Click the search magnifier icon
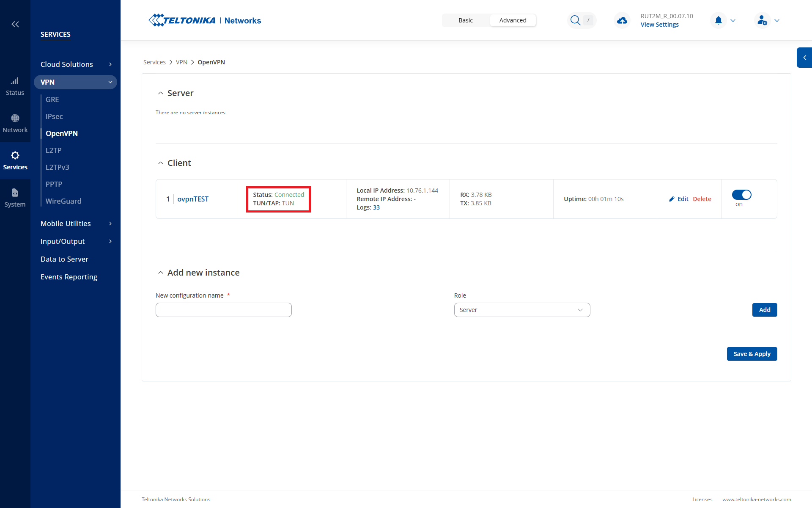812x508 pixels. tap(575, 20)
